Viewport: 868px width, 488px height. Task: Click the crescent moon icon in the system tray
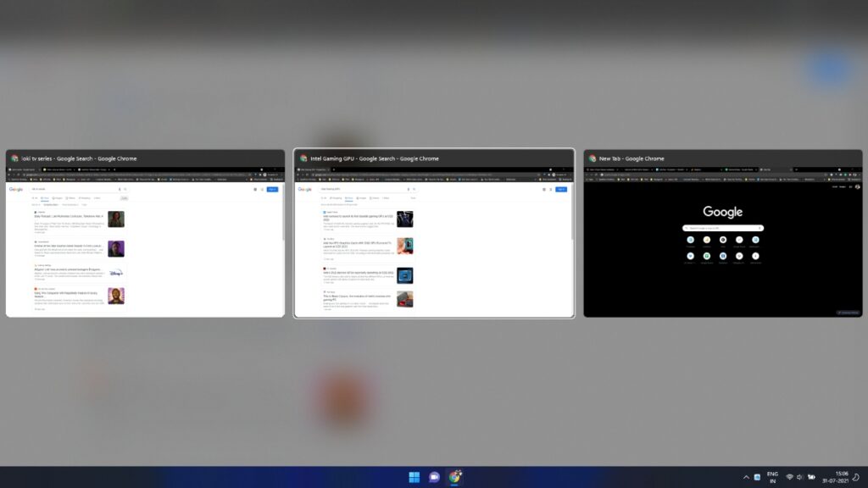pos(855,477)
